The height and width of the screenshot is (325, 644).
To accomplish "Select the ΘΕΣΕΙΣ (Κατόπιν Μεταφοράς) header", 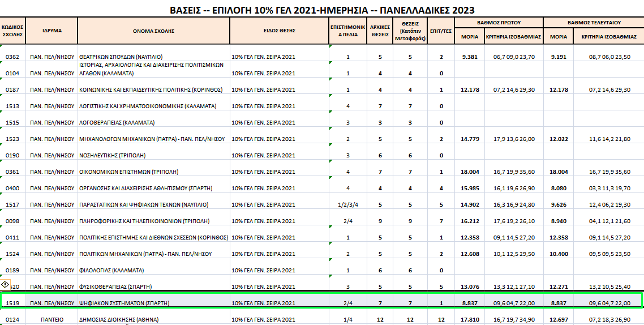I will point(410,31).
